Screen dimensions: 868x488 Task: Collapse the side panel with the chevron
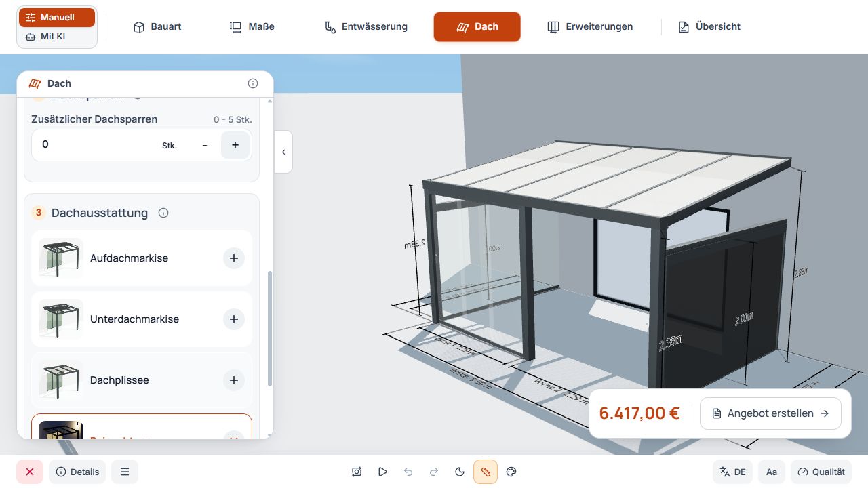[x=283, y=152]
